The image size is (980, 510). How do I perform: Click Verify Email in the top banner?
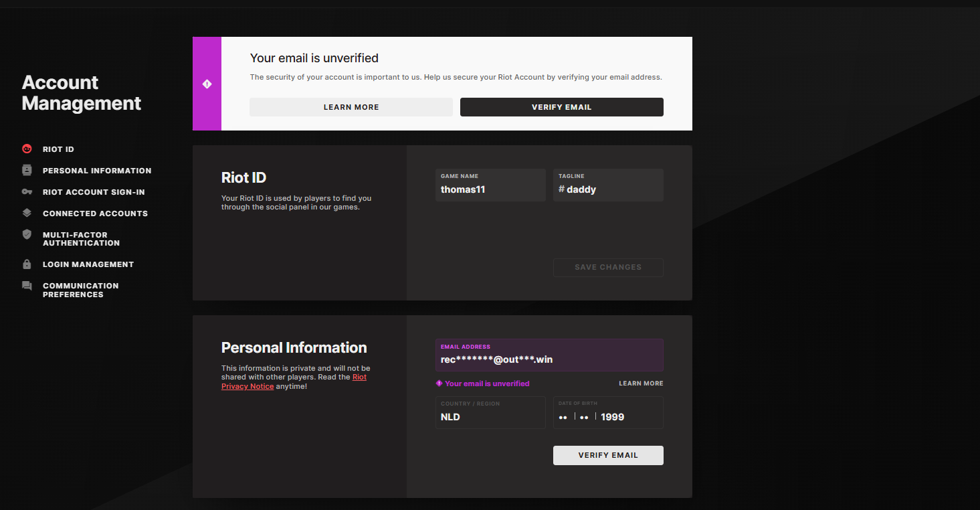[x=562, y=107]
